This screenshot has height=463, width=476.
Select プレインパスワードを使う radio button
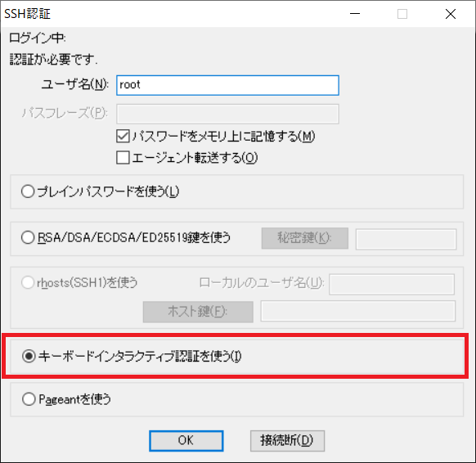(x=28, y=191)
